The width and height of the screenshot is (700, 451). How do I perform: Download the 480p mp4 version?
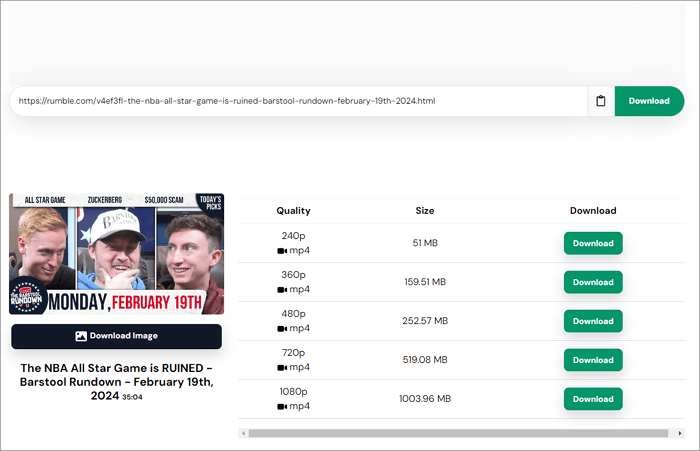[x=593, y=321]
